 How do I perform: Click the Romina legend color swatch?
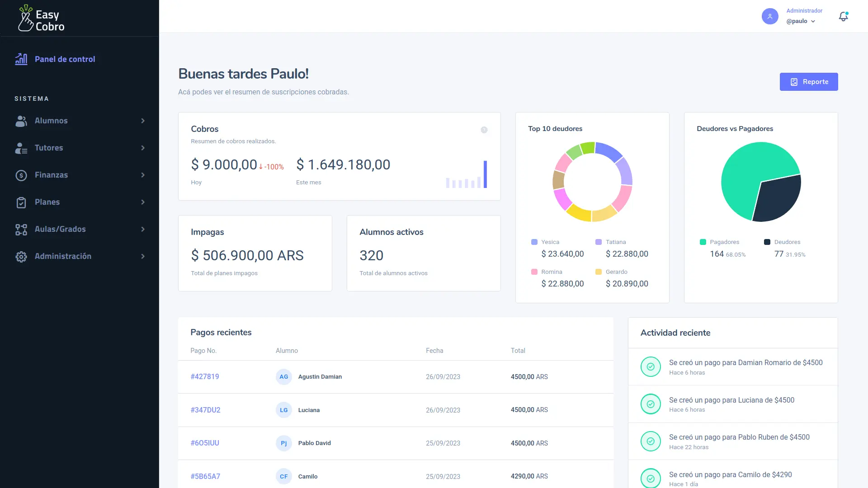(534, 272)
